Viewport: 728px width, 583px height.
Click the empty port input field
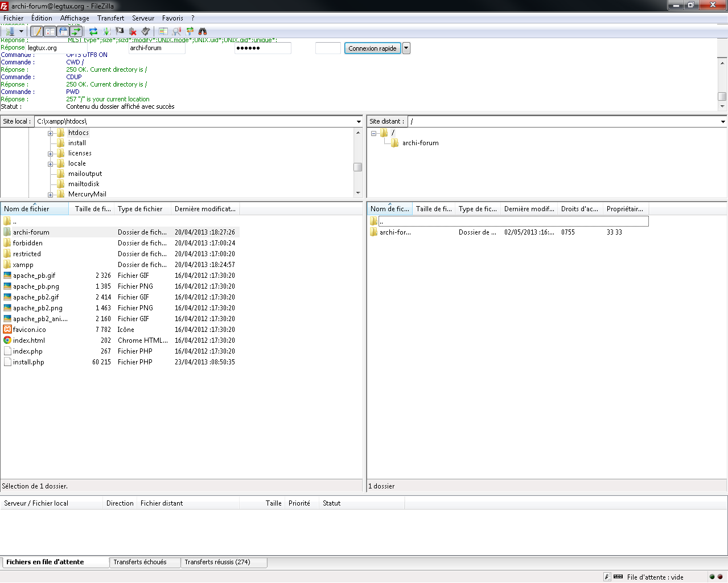(x=328, y=48)
